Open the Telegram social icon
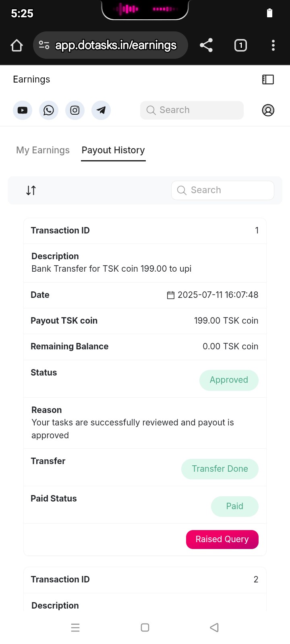 (101, 110)
